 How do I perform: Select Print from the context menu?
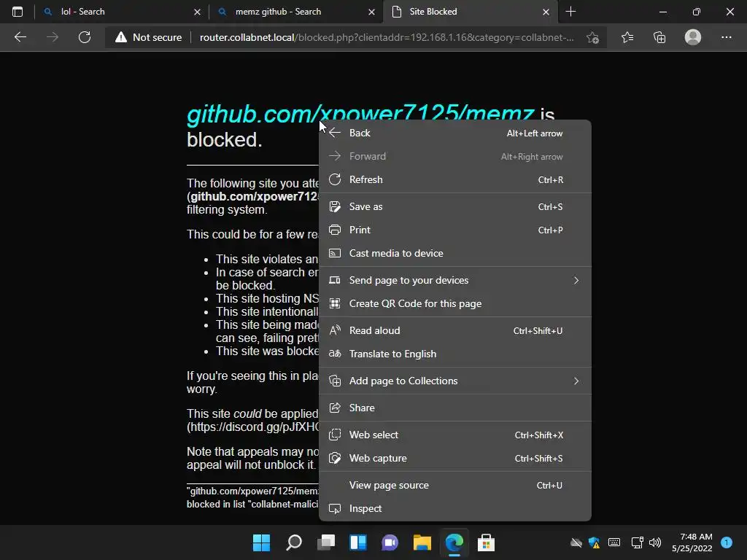(x=455, y=230)
